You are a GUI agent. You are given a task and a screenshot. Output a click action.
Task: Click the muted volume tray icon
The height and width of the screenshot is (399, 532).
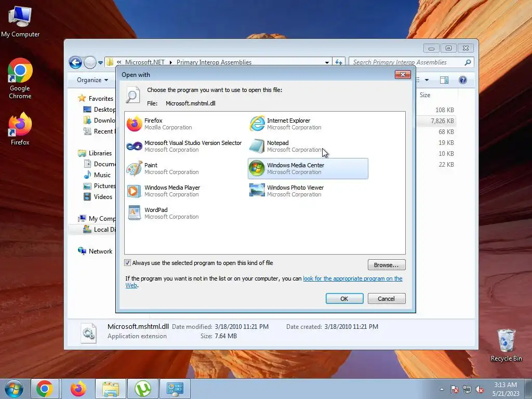click(x=480, y=389)
